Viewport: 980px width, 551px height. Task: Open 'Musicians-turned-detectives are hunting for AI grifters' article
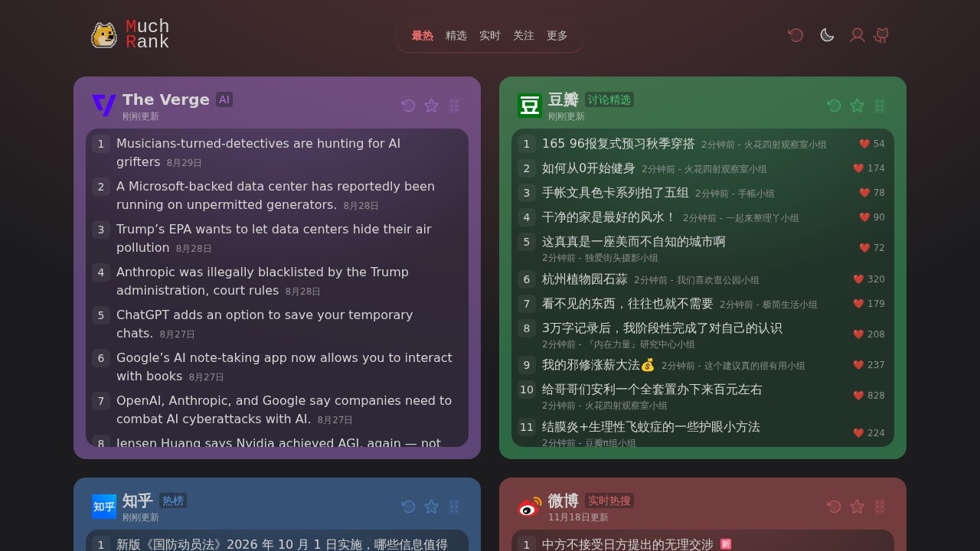point(258,152)
